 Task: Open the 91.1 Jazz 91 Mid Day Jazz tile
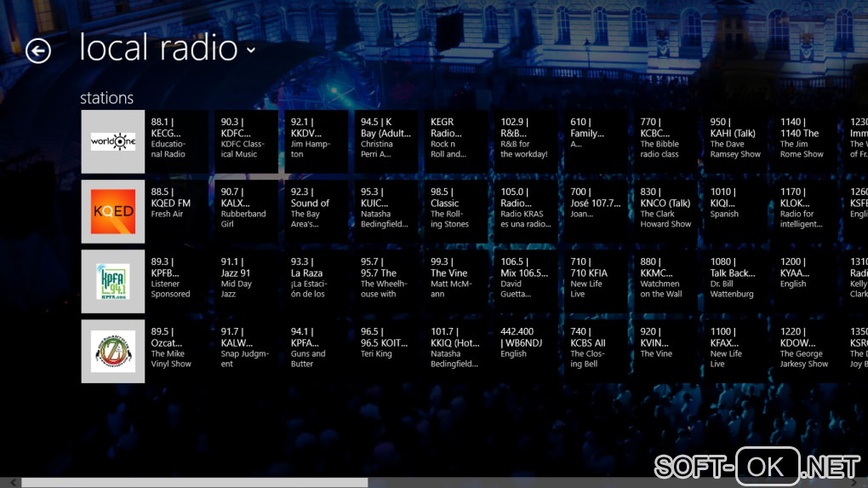click(247, 281)
